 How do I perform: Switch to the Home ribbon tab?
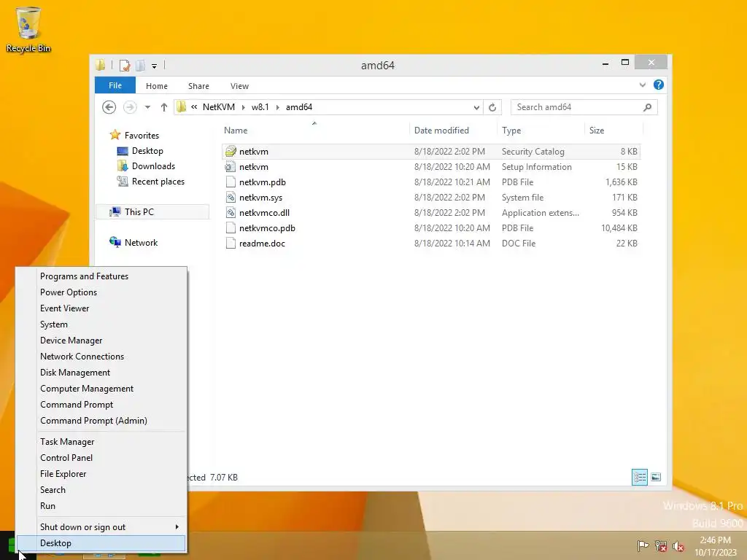tap(157, 86)
